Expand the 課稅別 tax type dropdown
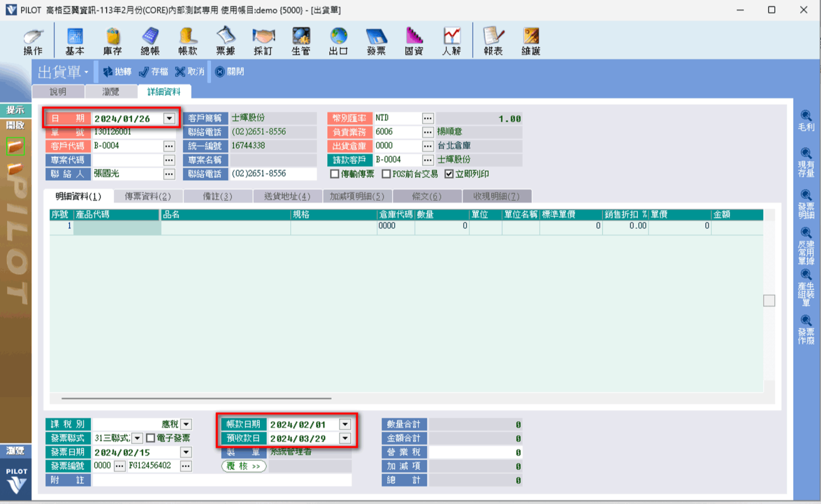 click(186, 424)
